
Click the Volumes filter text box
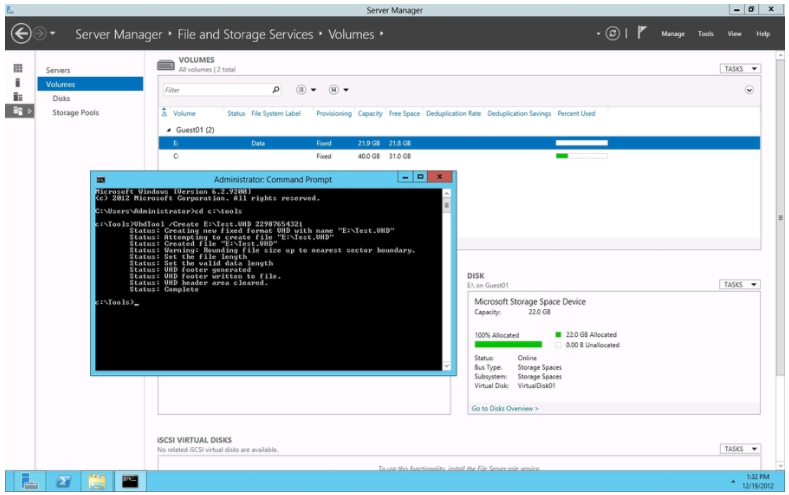click(216, 90)
